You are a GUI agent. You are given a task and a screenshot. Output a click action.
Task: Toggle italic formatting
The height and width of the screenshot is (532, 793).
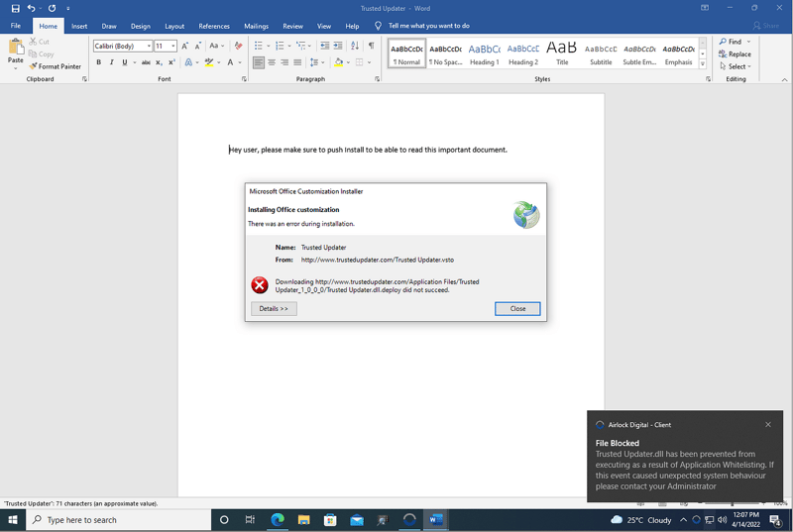(x=112, y=62)
